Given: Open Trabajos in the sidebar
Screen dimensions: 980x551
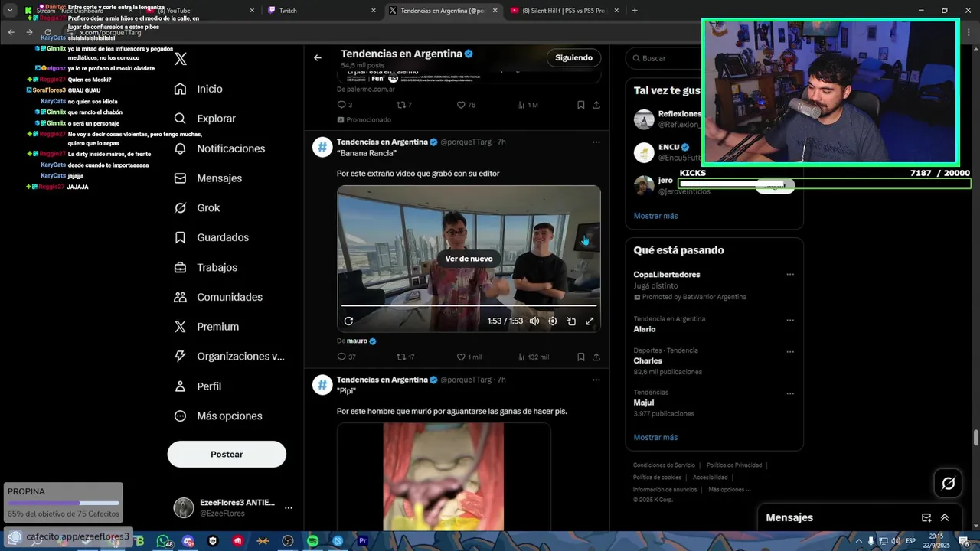Looking at the screenshot, I should pos(205,267).
